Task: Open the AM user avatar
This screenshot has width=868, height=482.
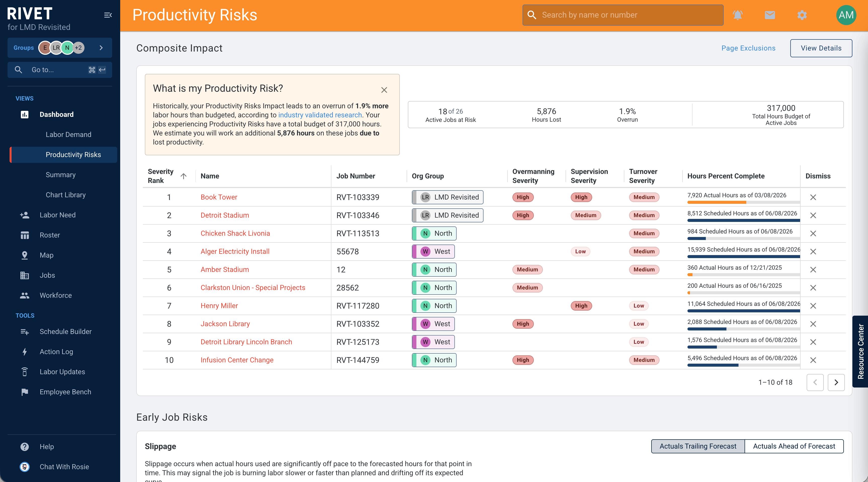Action: (x=846, y=15)
